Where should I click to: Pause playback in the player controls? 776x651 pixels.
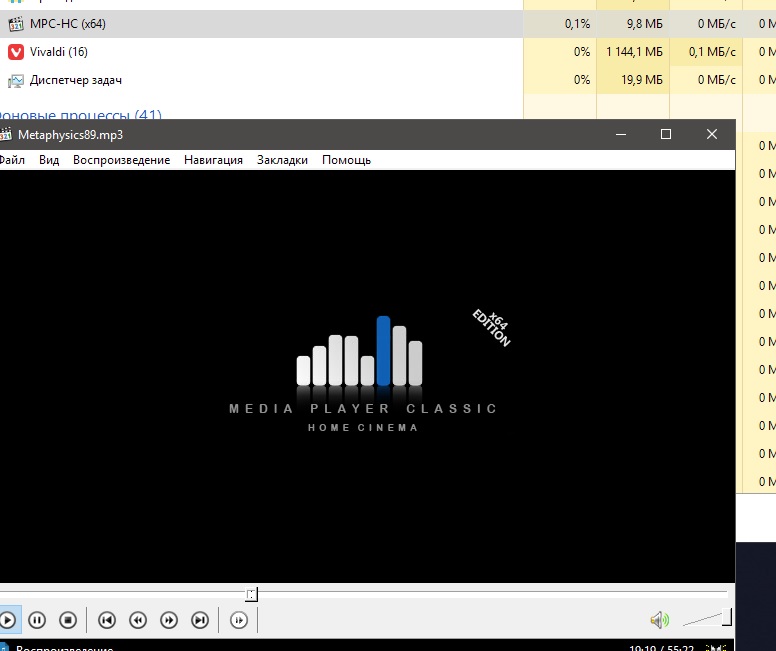pos(37,620)
